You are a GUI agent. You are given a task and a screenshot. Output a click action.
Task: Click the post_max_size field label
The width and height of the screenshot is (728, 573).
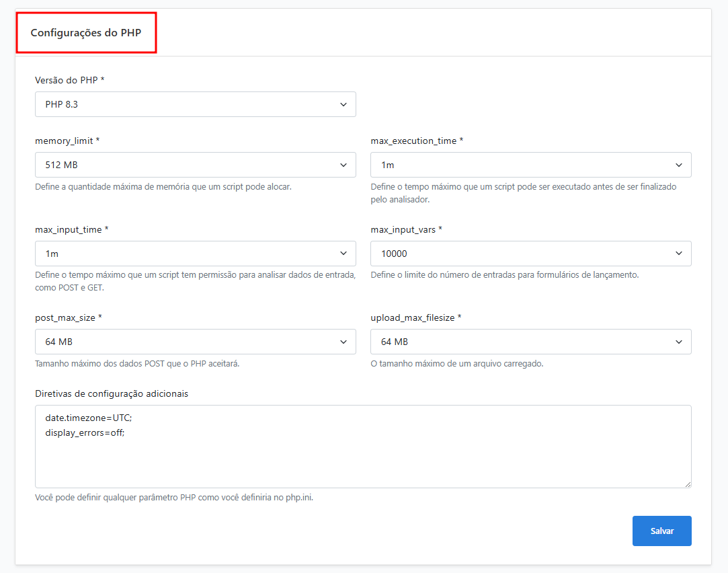[68, 317]
